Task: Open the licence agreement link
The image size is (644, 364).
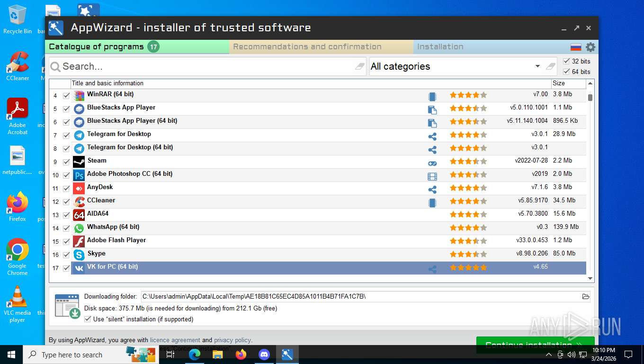Action: [175, 340]
